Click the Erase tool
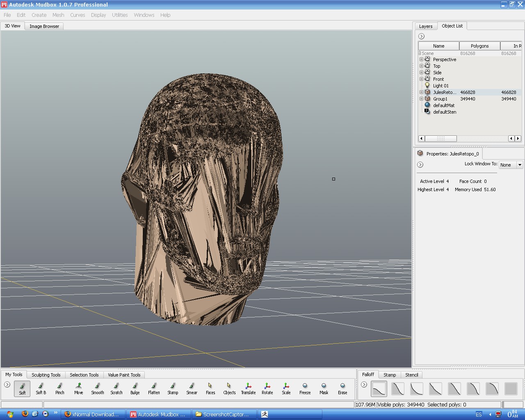 coord(342,388)
